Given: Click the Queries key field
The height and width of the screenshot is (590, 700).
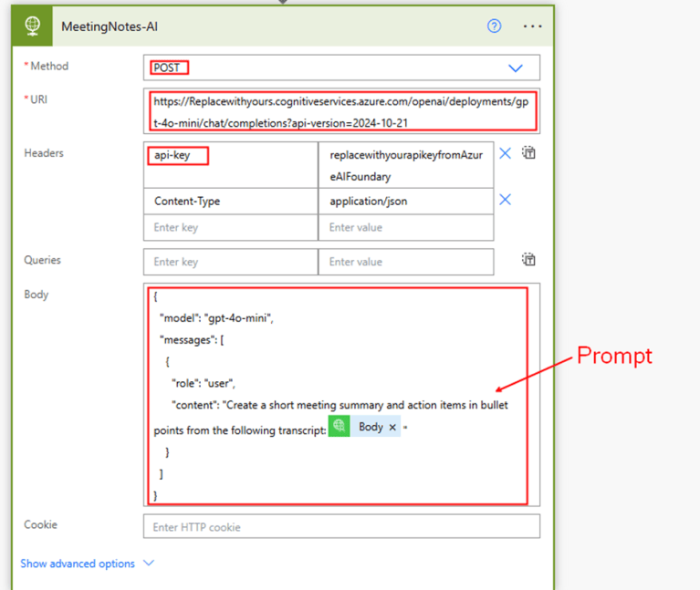Looking at the screenshot, I should pyautogui.click(x=231, y=262).
